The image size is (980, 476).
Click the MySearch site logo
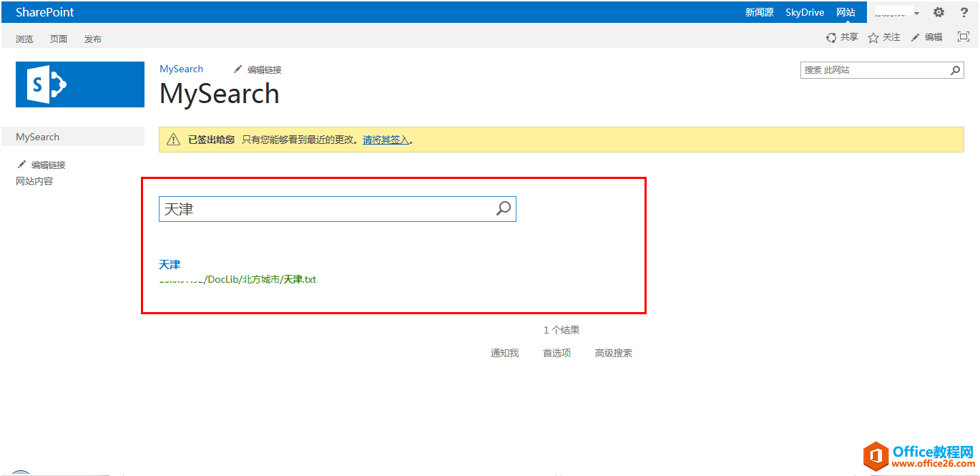tap(79, 84)
